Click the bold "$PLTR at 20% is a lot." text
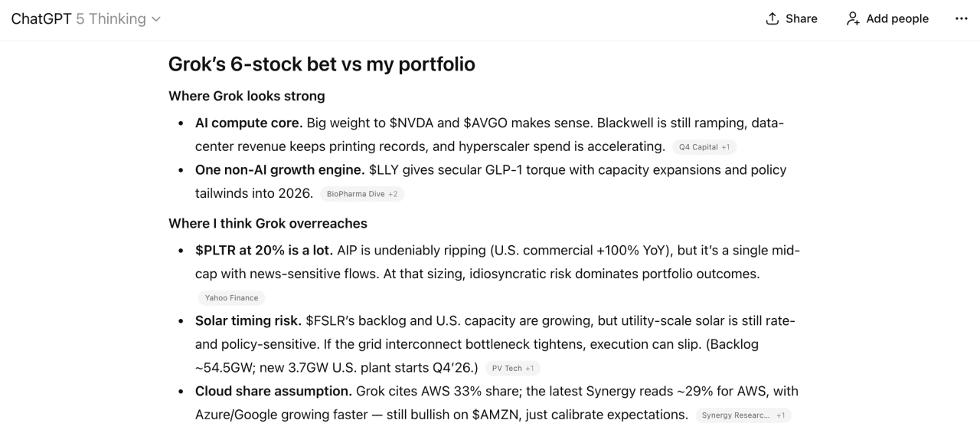This screenshot has width=980, height=430. coord(263,251)
